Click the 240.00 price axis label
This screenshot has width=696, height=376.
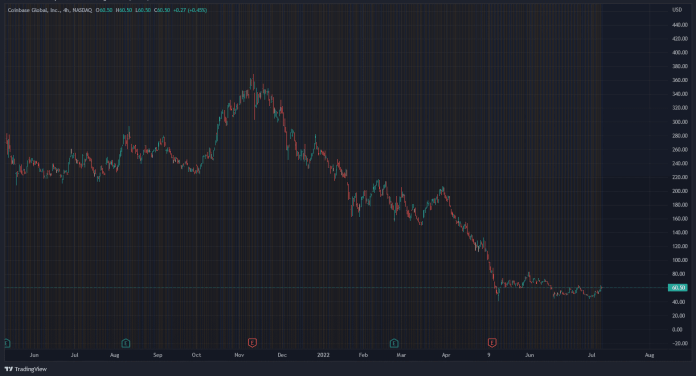click(x=680, y=163)
